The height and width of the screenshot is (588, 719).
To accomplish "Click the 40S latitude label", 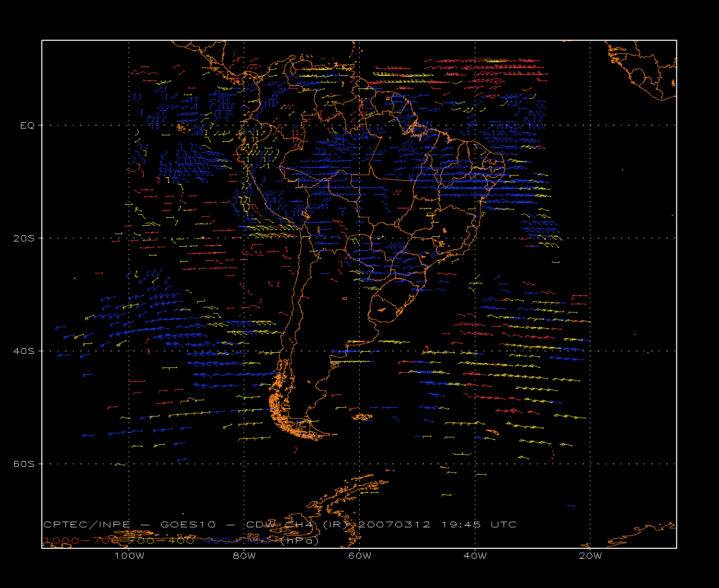I will [24, 351].
